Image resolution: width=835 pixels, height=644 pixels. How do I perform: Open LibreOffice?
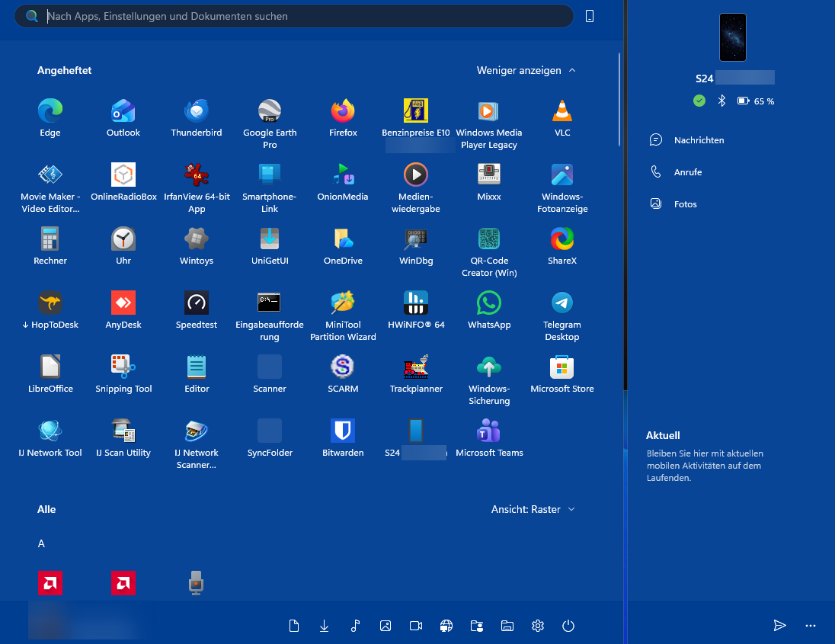[x=50, y=374]
